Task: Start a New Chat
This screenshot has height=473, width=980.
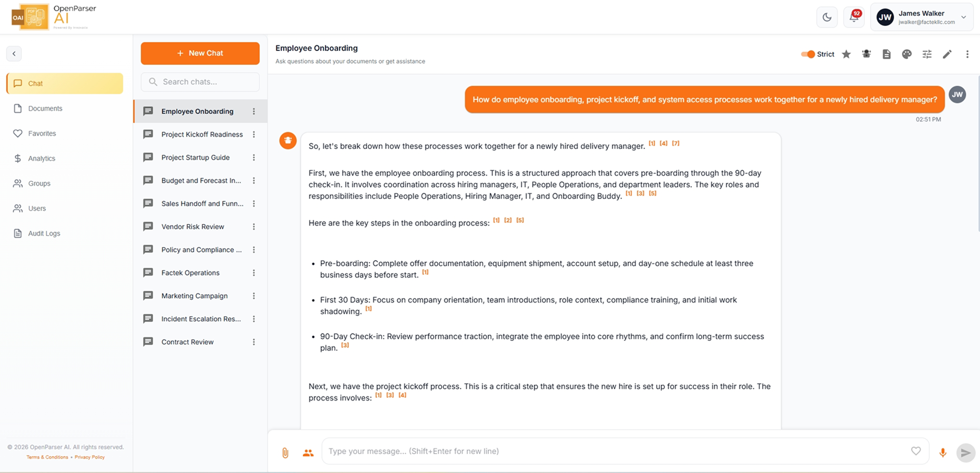Action: 200,53
